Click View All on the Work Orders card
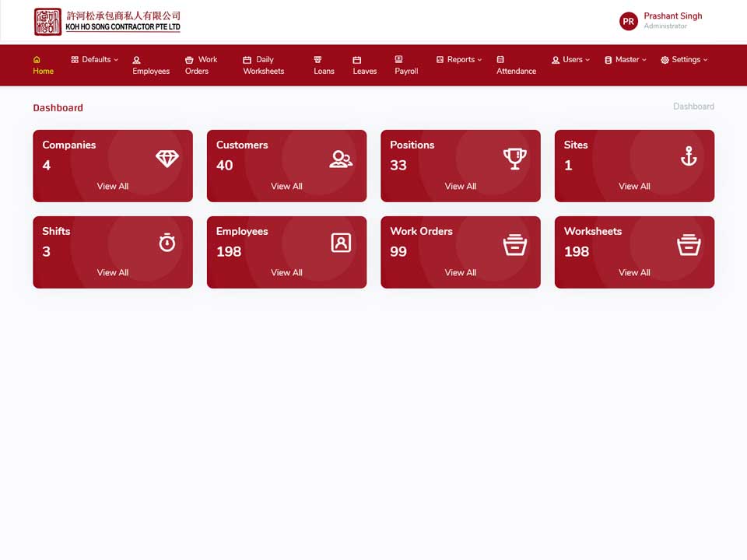747x560 pixels. (461, 272)
